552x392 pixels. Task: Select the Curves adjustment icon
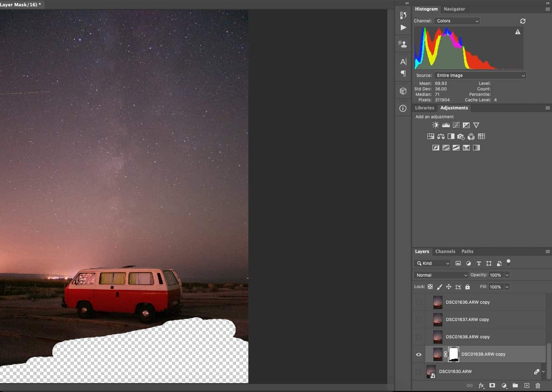pyautogui.click(x=456, y=125)
